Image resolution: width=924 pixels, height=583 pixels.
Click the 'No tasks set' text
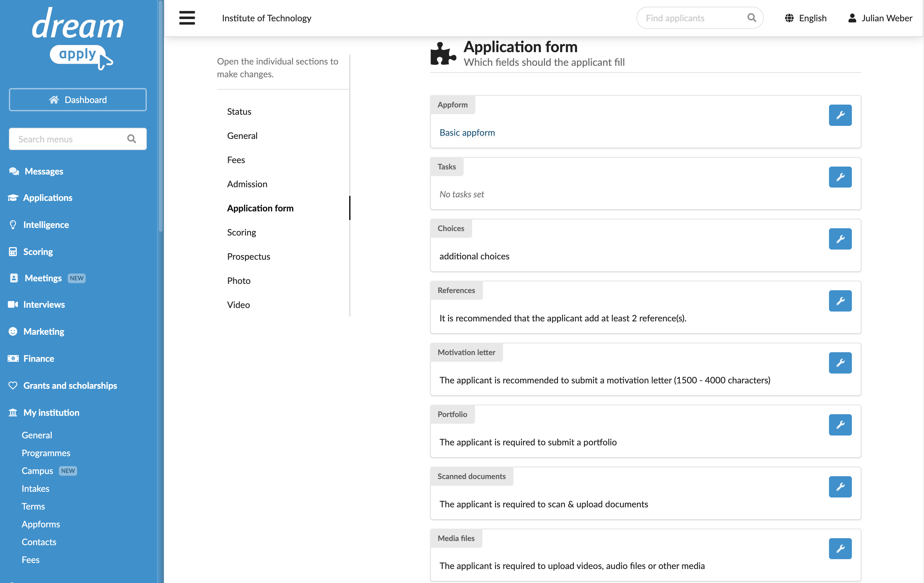(x=462, y=195)
